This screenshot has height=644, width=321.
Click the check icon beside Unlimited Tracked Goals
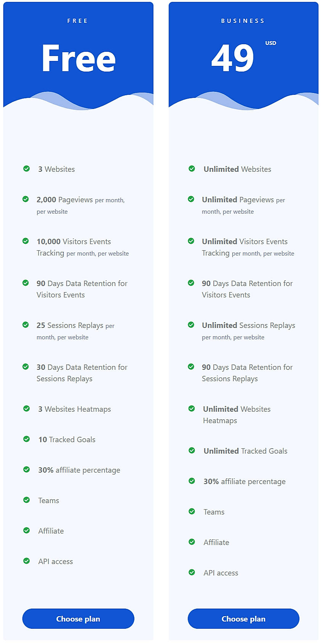click(191, 450)
